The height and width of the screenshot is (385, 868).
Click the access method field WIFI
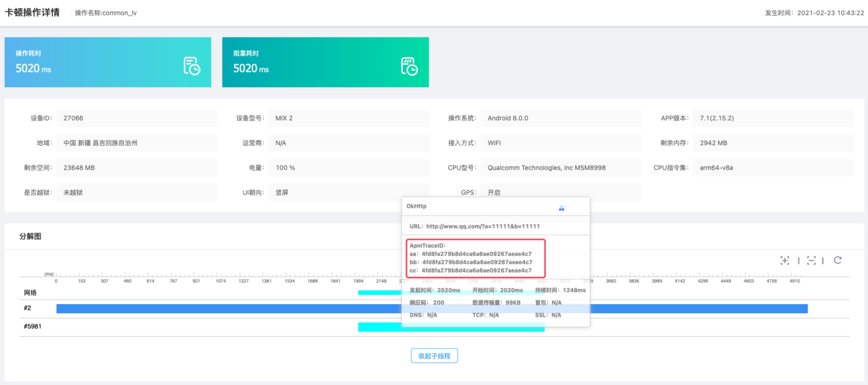pos(561,143)
